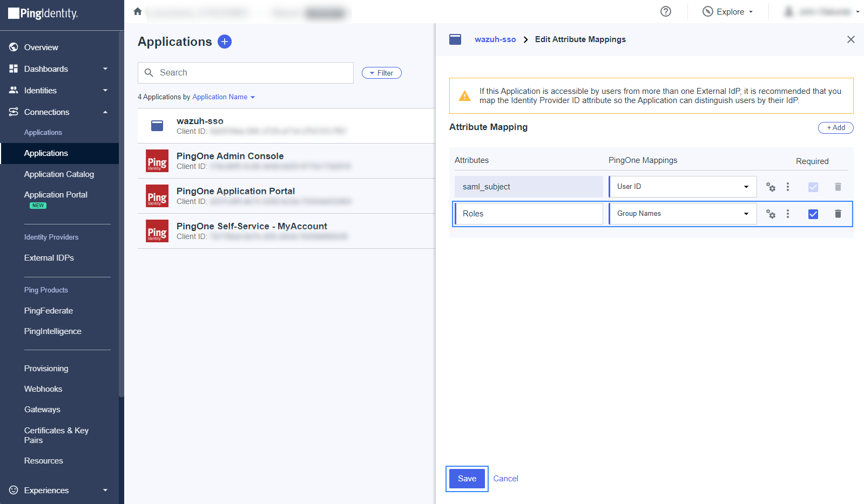Open Application Catalog in sidebar

tap(59, 174)
